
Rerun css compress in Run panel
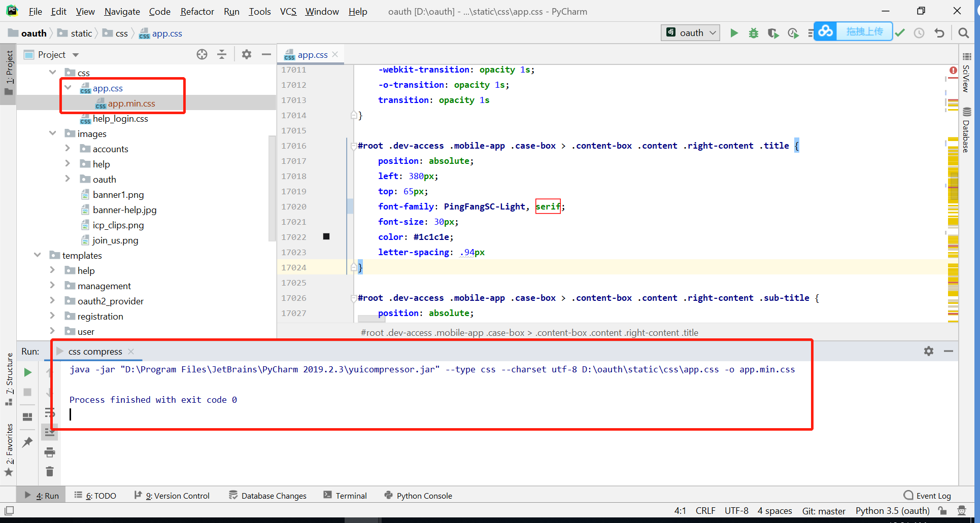click(27, 372)
